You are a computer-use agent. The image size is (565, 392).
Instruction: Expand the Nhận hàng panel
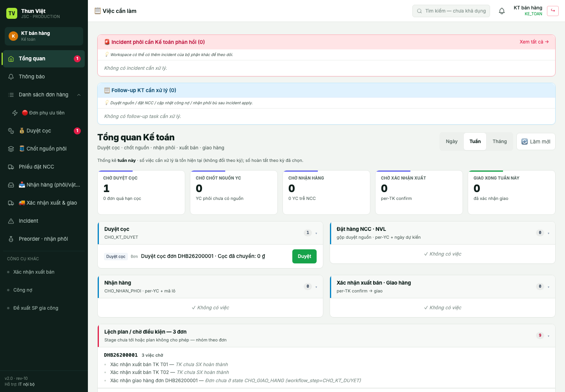(x=316, y=287)
